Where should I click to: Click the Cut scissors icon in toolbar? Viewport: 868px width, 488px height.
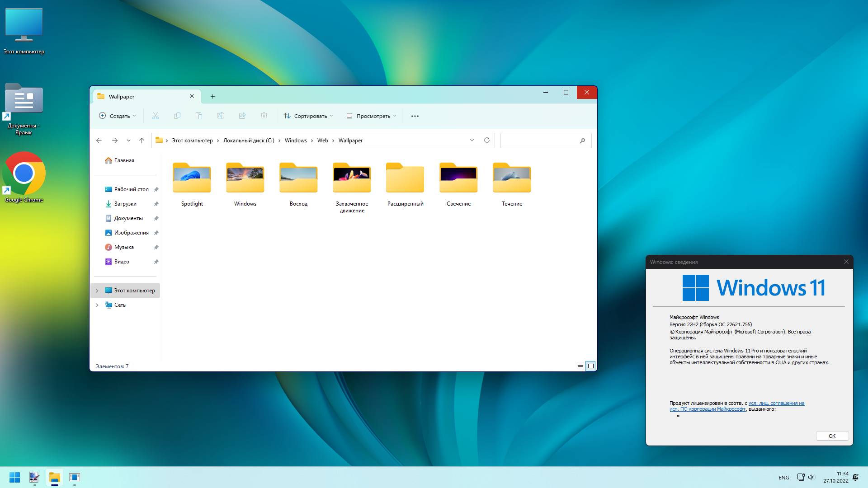(156, 116)
